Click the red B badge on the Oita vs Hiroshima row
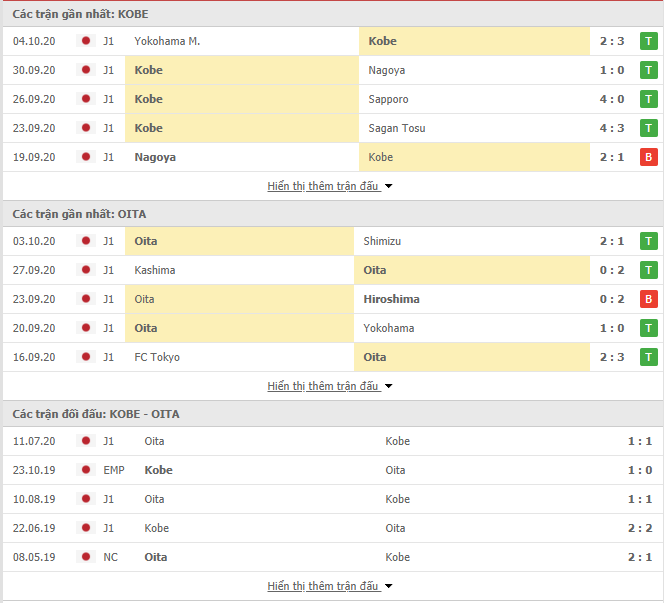Image resolution: width=664 pixels, height=603 pixels. click(648, 299)
